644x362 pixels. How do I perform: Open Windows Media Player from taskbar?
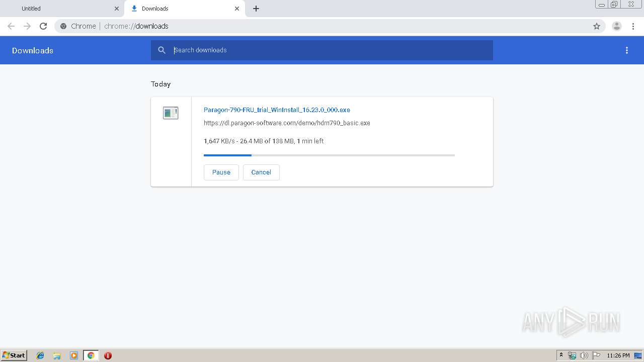pos(74,355)
